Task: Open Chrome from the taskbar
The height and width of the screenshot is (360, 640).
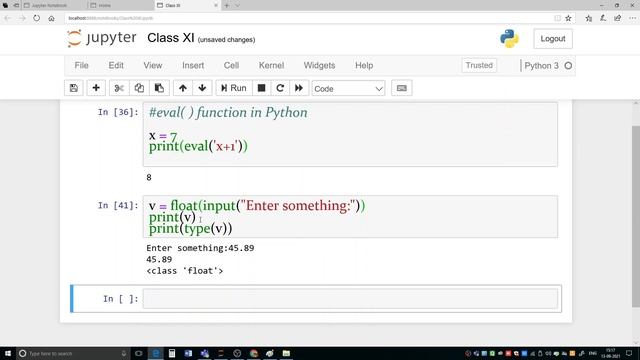Action: (254, 353)
